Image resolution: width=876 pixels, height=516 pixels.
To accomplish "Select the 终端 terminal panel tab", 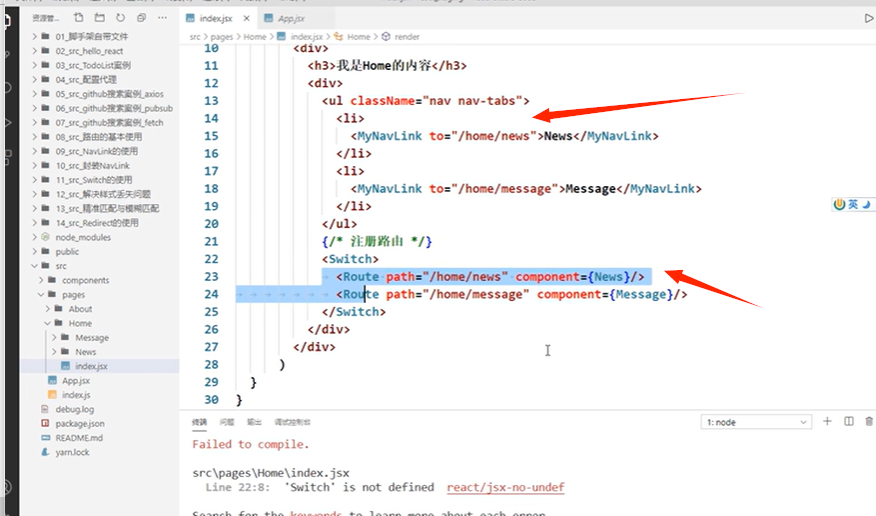I will click(x=199, y=422).
